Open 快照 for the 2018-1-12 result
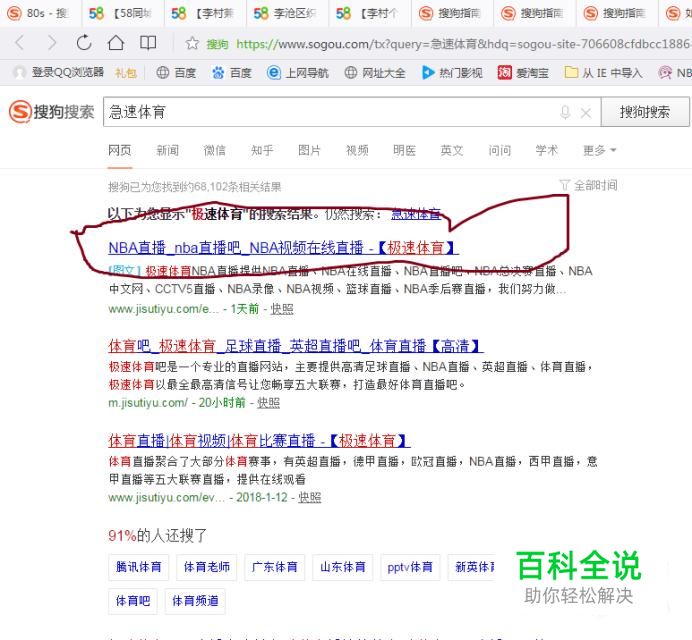The height and width of the screenshot is (640, 692). coord(310,498)
